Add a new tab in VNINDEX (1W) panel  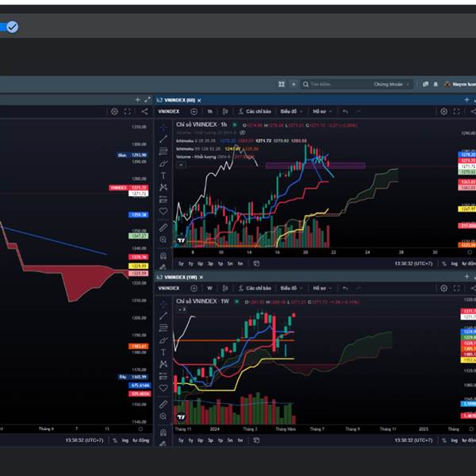[466, 276]
